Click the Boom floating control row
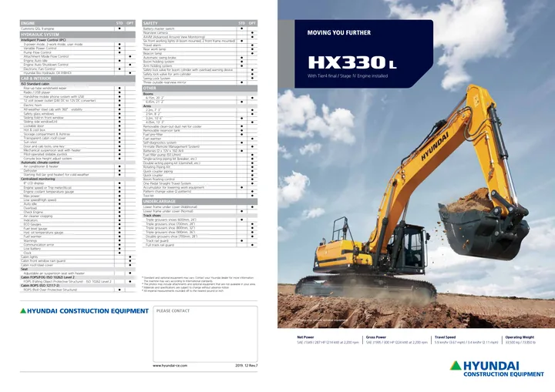Image resolution: width=555 pixels, height=392 pixels. (200, 179)
